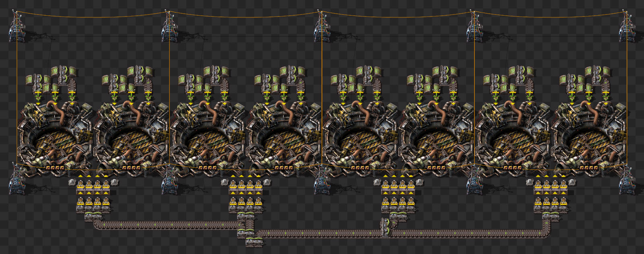Select middle green inserter above the last drill
This screenshot has width=644, height=254.
pos(589,97)
